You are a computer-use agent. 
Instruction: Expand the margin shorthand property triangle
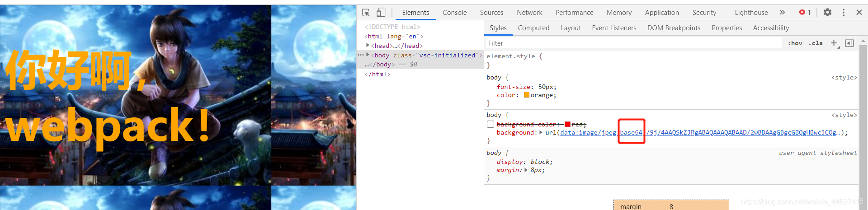pos(526,170)
